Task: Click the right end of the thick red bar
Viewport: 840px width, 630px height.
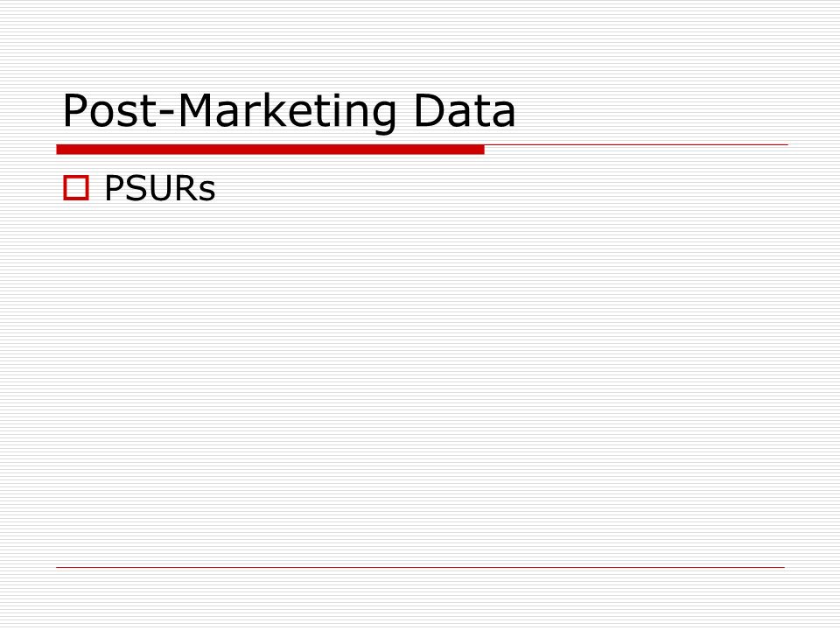Action: (481, 150)
